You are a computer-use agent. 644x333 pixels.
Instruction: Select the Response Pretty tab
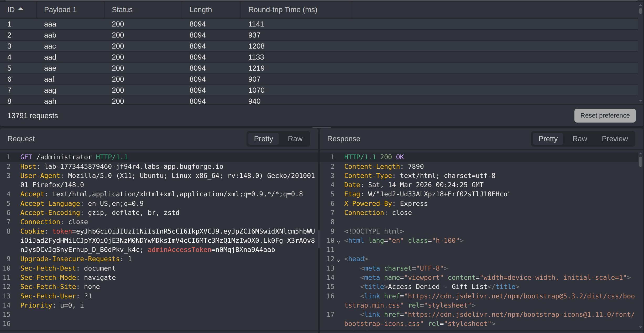548,139
